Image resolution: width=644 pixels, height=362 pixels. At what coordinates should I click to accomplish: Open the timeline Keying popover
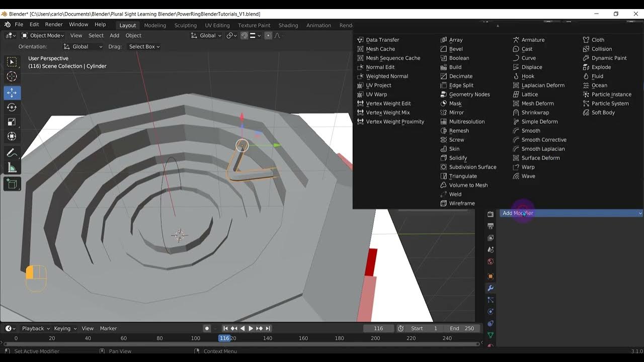[65, 328]
